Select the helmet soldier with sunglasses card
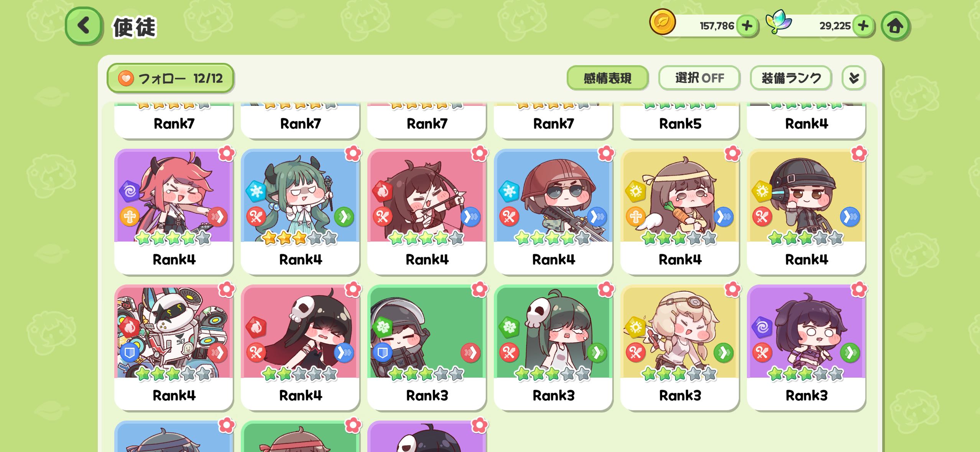The height and width of the screenshot is (452, 980). tap(553, 212)
